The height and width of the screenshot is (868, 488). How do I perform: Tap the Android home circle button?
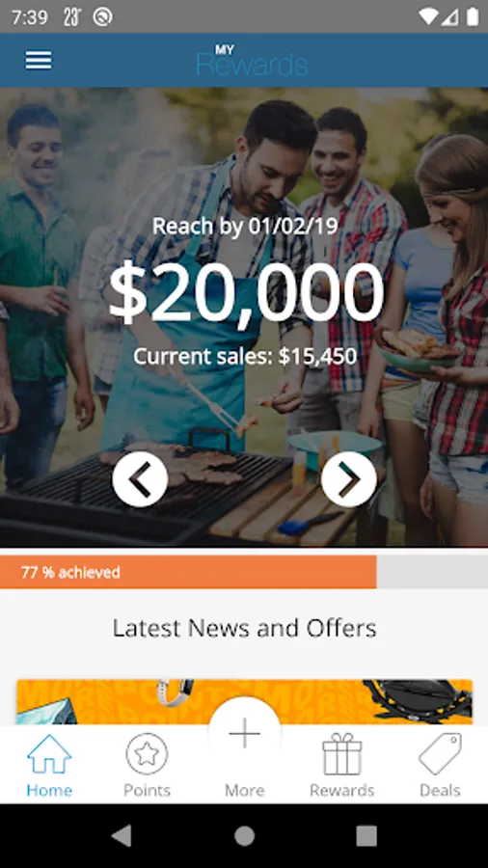(245, 836)
